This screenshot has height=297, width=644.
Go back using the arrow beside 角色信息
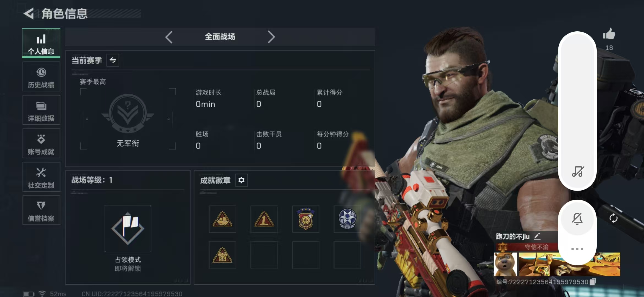29,13
